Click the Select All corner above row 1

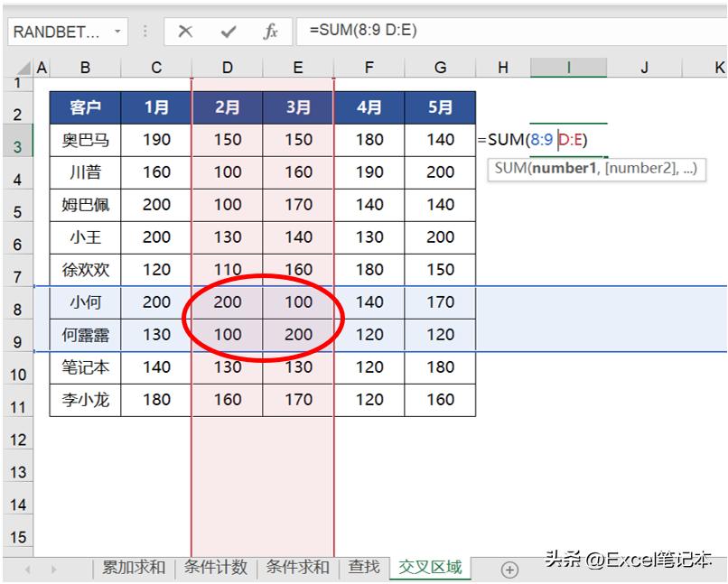[x=22, y=67]
